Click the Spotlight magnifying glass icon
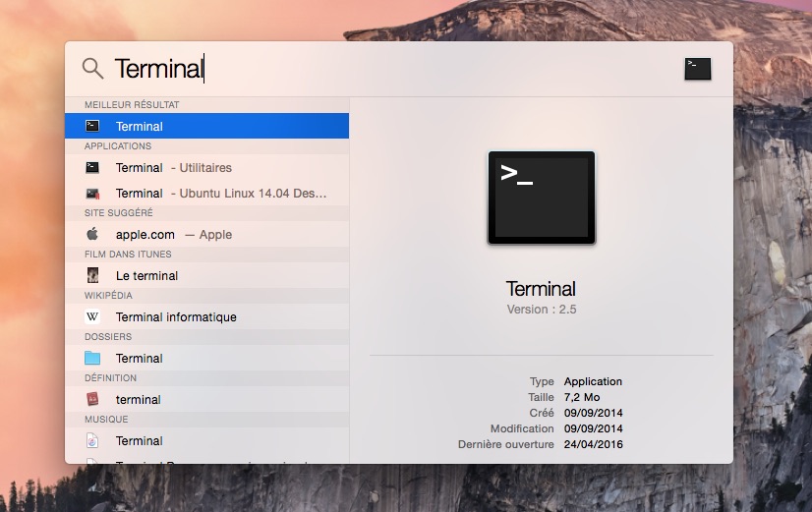812x512 pixels. [x=92, y=69]
